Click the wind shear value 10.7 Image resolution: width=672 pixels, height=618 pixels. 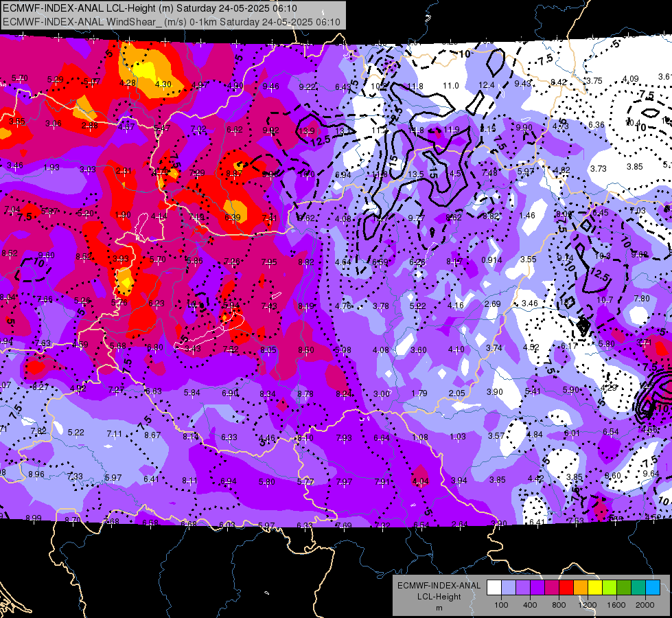tap(605, 300)
